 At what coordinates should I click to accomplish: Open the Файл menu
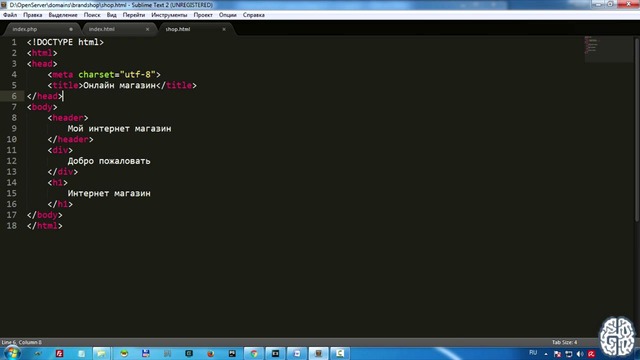[x=10, y=15]
